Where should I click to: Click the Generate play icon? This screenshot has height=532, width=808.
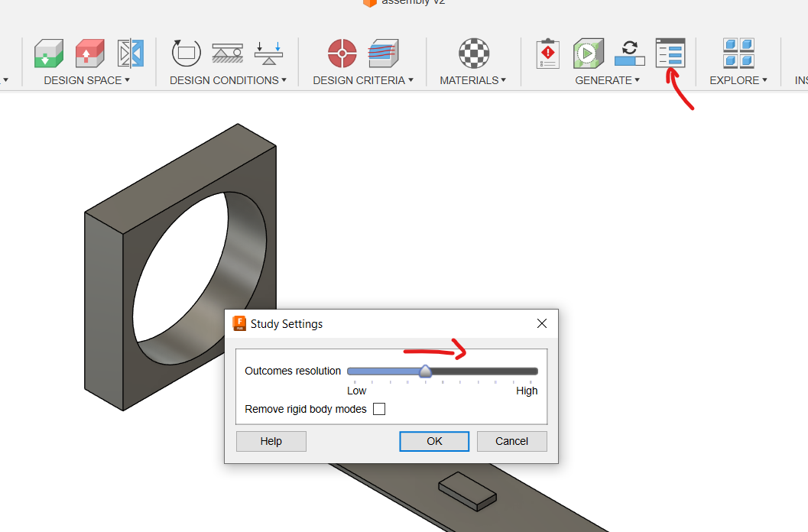[588, 54]
